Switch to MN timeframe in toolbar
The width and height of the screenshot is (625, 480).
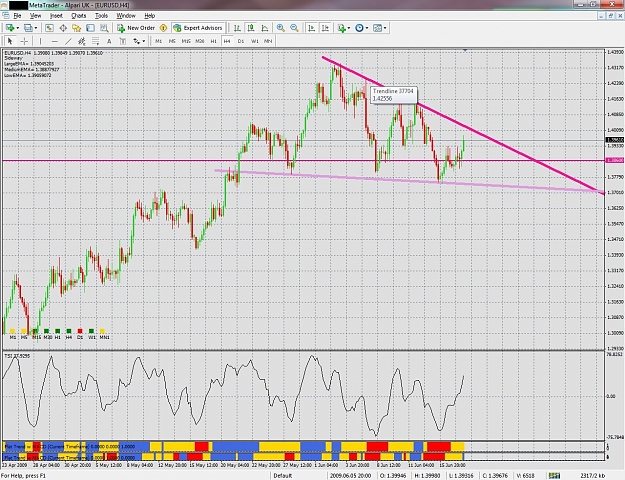coord(268,41)
